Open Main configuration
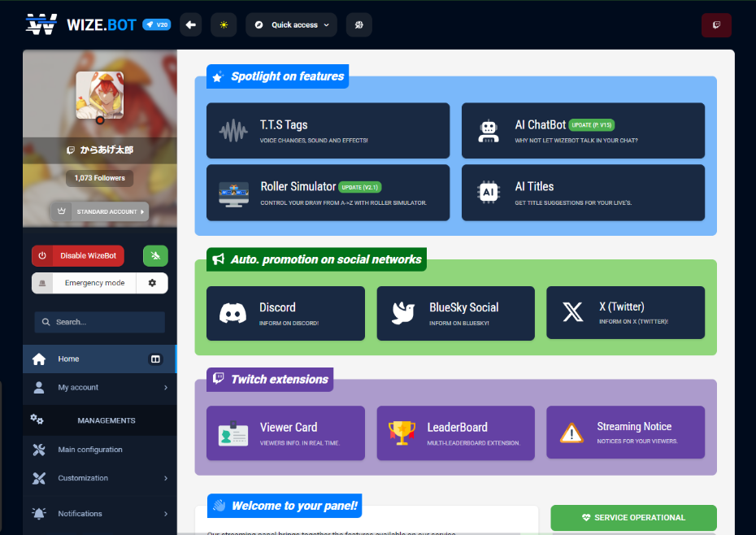The image size is (756, 535). click(100, 450)
